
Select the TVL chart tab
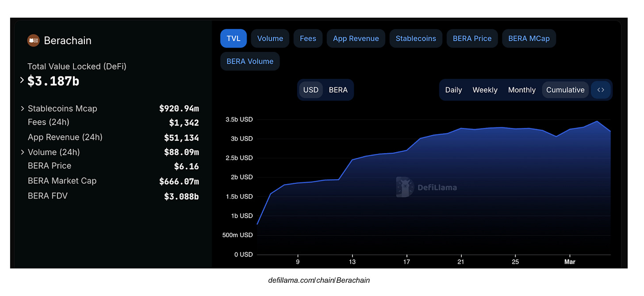233,38
